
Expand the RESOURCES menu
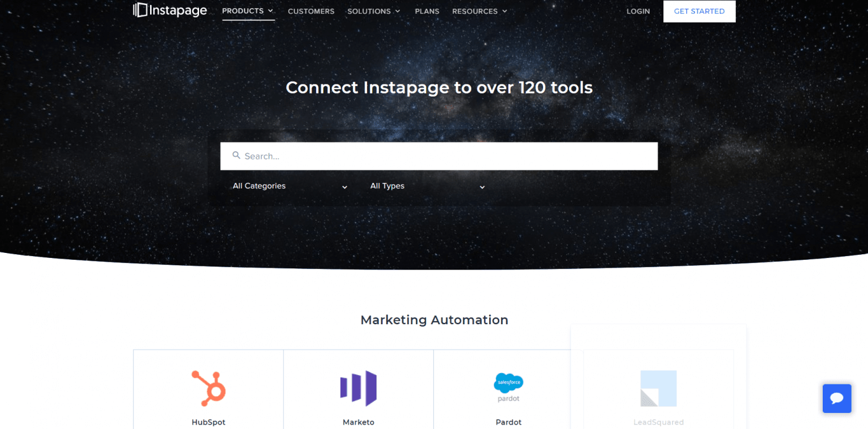tap(480, 11)
